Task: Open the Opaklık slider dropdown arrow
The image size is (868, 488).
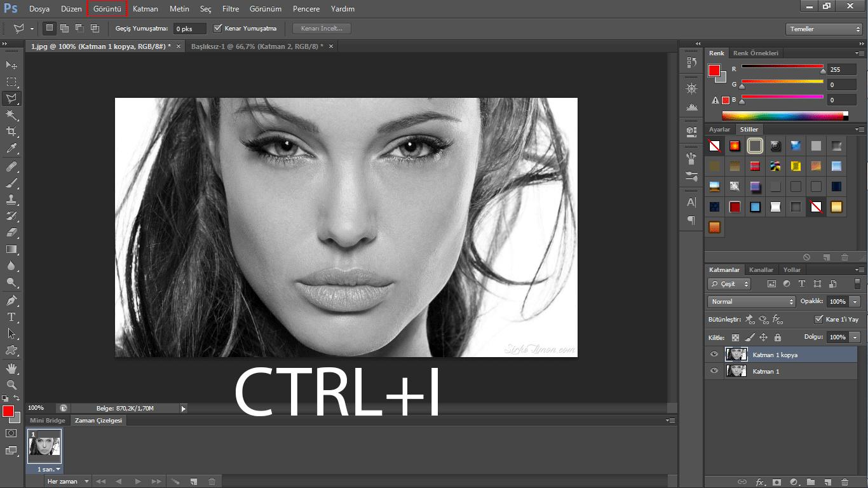Action: (855, 302)
